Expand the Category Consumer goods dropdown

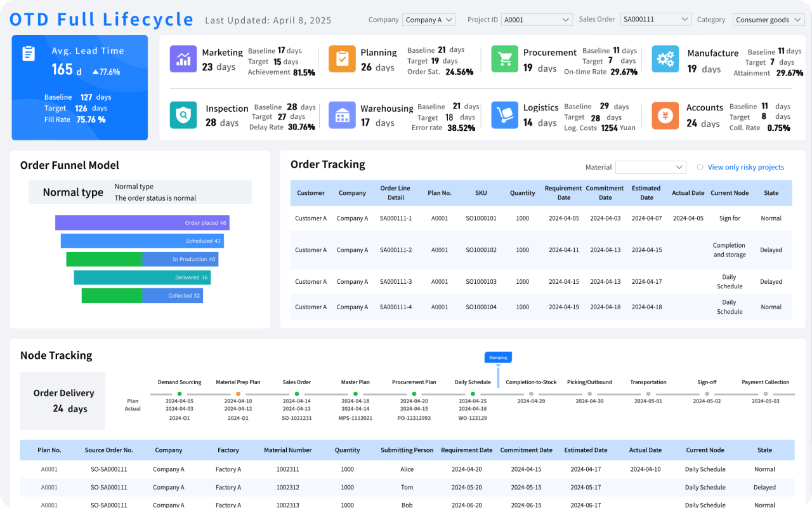pyautogui.click(x=768, y=20)
